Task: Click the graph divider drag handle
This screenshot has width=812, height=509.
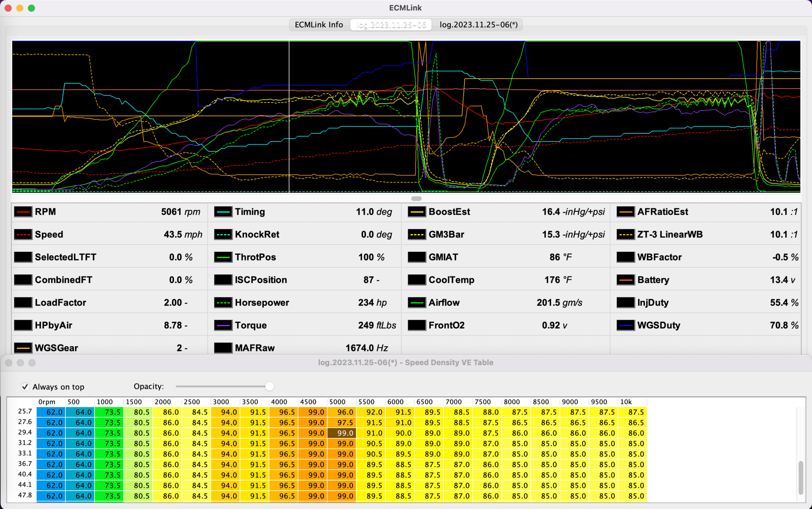Action: click(417, 199)
